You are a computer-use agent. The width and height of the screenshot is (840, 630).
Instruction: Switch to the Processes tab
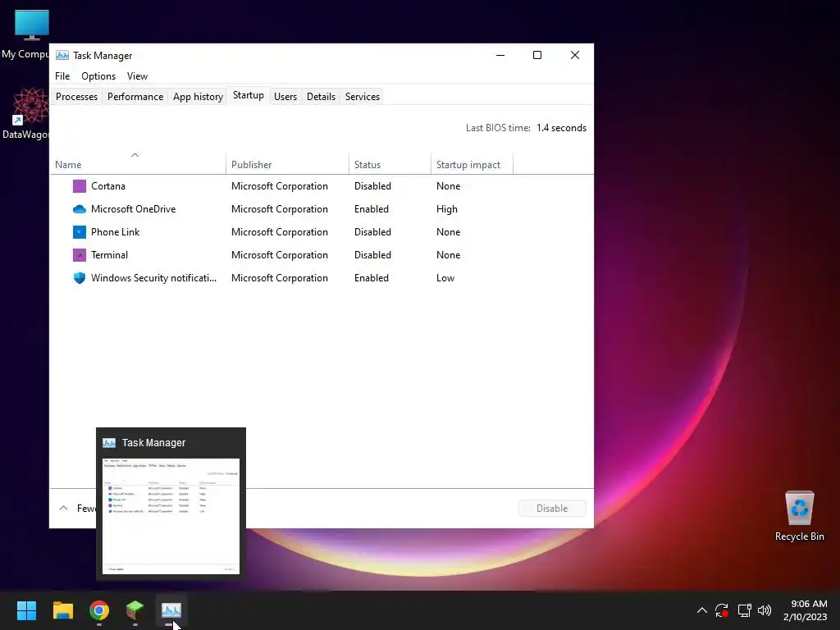point(76,97)
